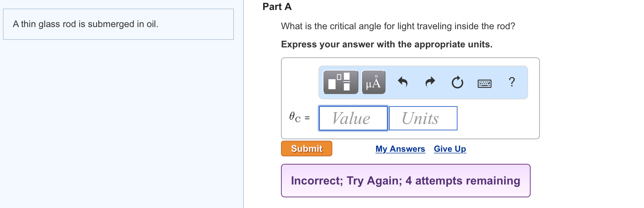Click the undo arrow in the toolbar
The width and height of the screenshot is (644, 208).
tap(403, 82)
